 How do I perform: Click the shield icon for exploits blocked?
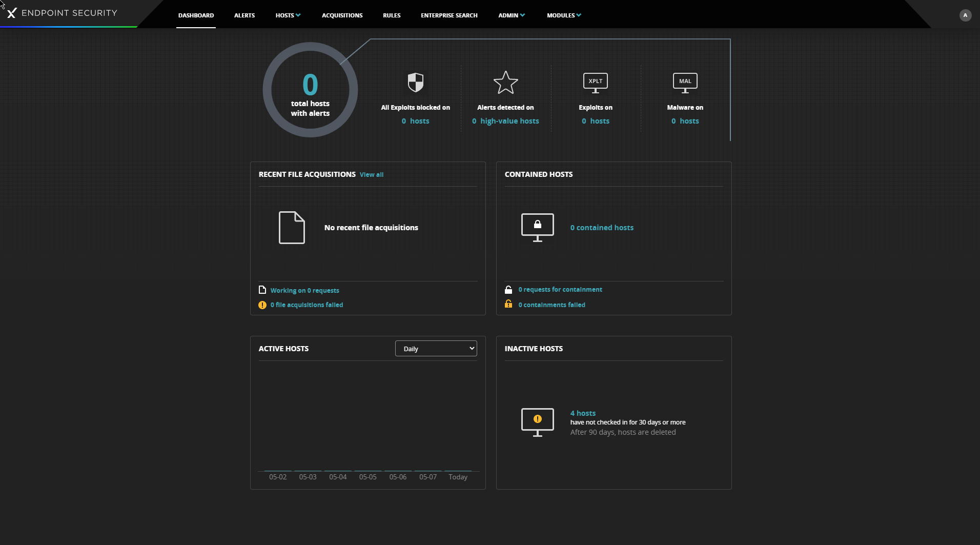(415, 82)
